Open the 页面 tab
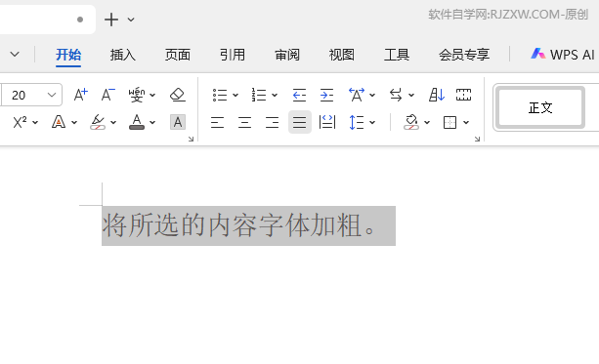The width and height of the screenshot is (599, 364). coord(178,55)
